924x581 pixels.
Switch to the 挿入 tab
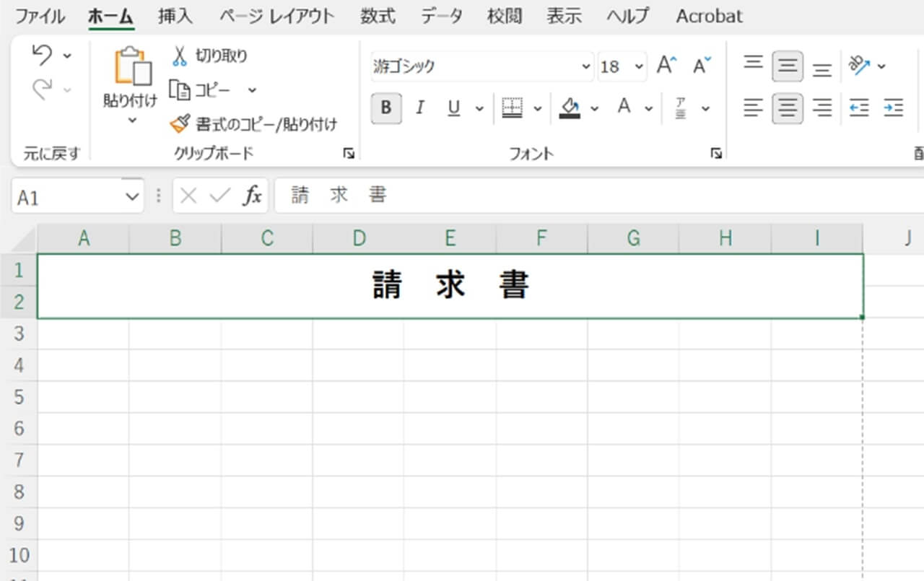(175, 16)
